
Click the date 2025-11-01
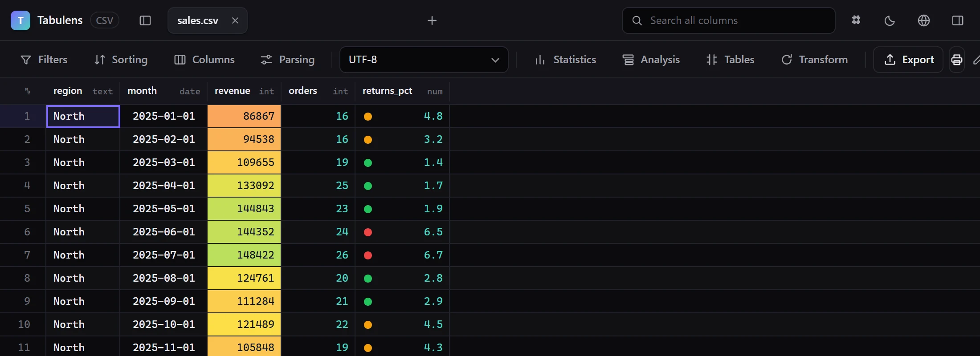tap(163, 348)
